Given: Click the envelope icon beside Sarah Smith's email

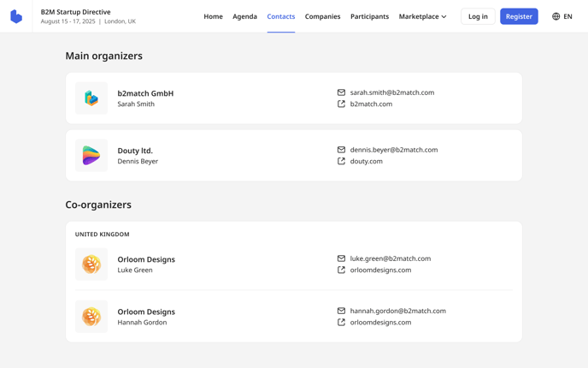Looking at the screenshot, I should (x=341, y=92).
